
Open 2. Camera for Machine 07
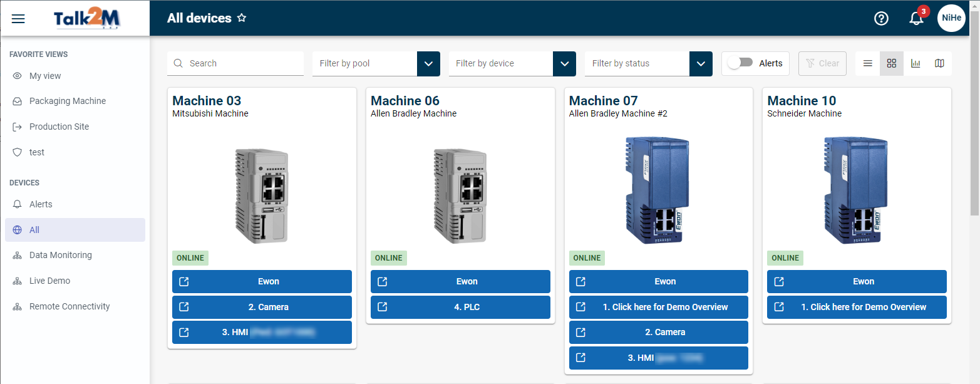[659, 332]
